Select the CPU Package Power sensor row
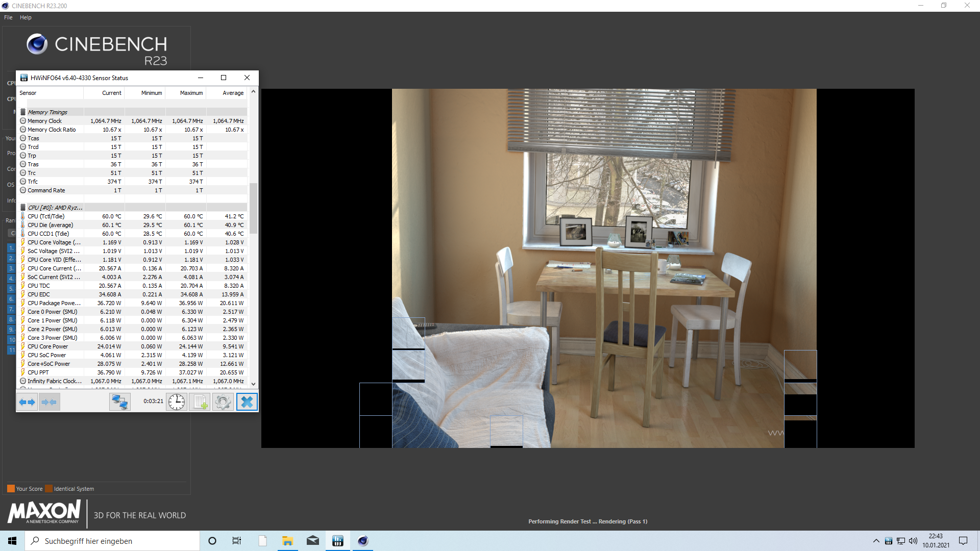980x551 pixels. (54, 303)
